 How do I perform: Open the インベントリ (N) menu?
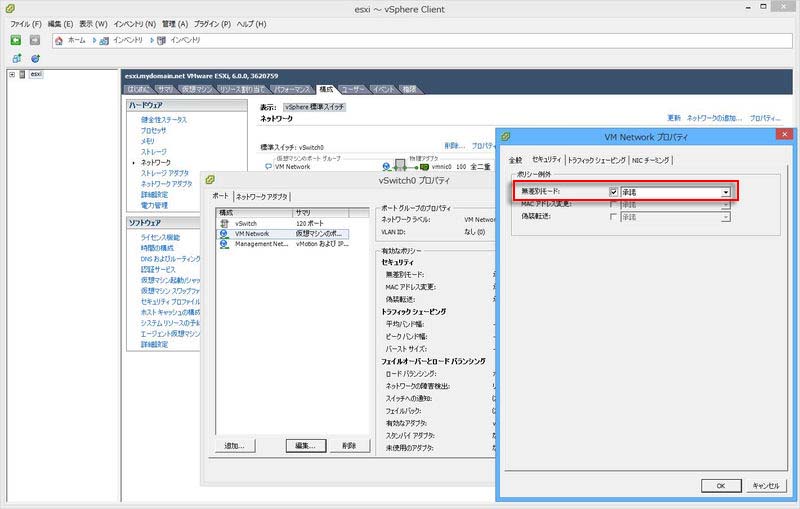[x=135, y=24]
